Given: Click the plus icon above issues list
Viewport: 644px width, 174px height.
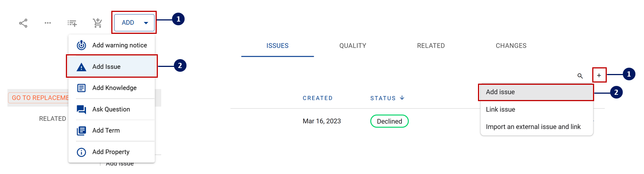Looking at the screenshot, I should click(599, 75).
